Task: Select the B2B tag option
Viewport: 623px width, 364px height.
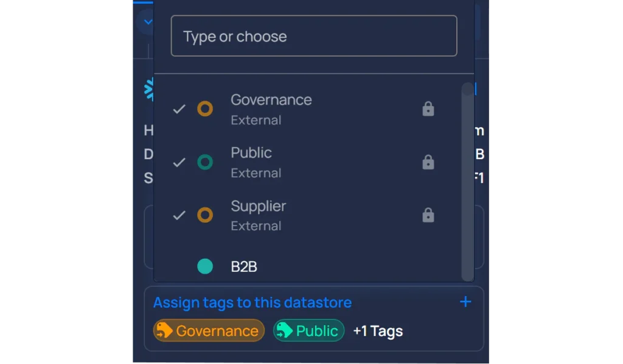Action: tap(308, 266)
